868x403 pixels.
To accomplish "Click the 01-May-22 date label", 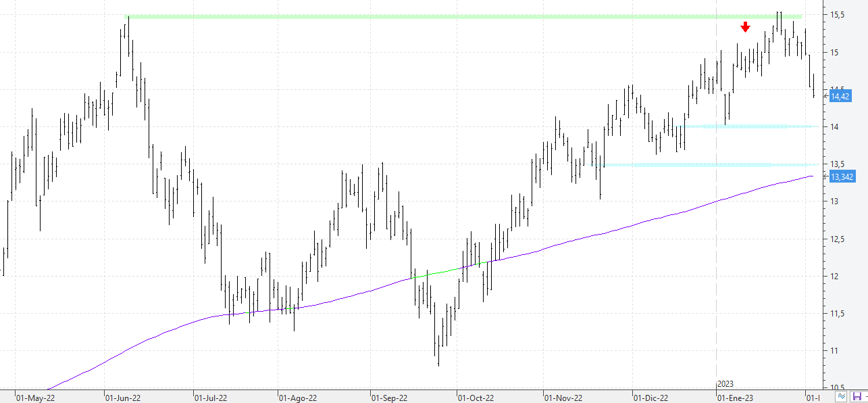I will (35, 398).
